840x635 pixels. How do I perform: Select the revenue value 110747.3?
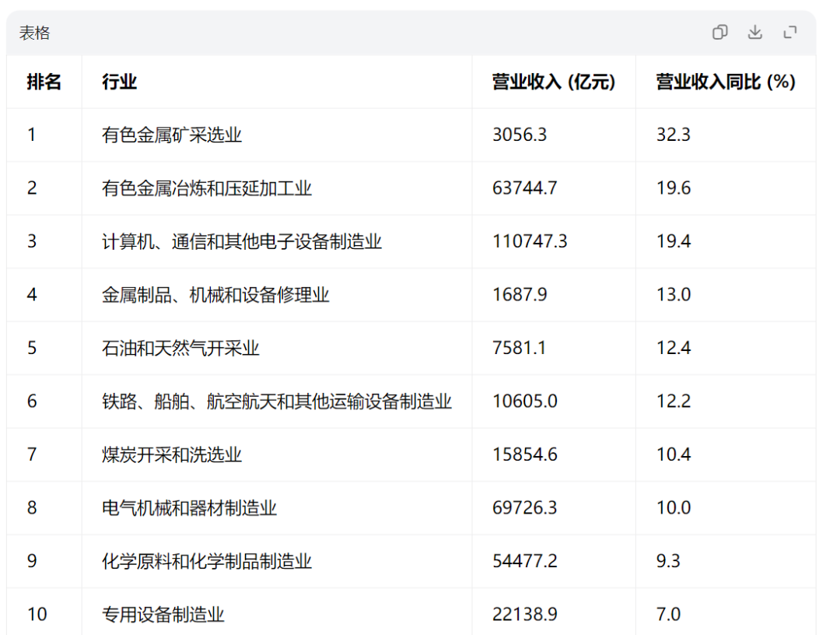[530, 241]
